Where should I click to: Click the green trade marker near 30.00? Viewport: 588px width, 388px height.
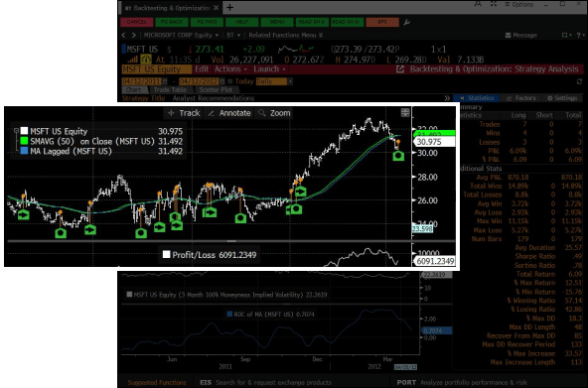coord(398,156)
